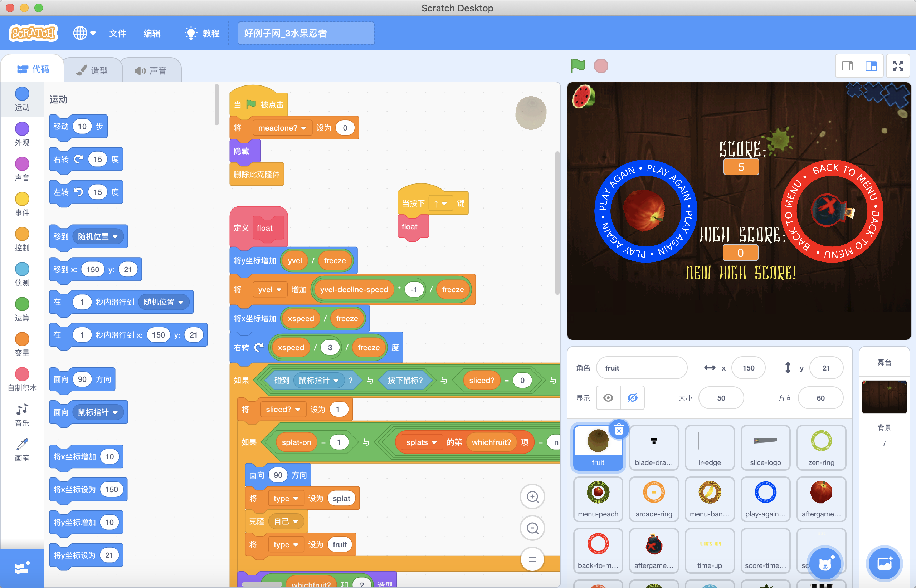Viewport: 916px width, 588px height.
Task: Select the 事件 events category
Action: tap(22, 204)
